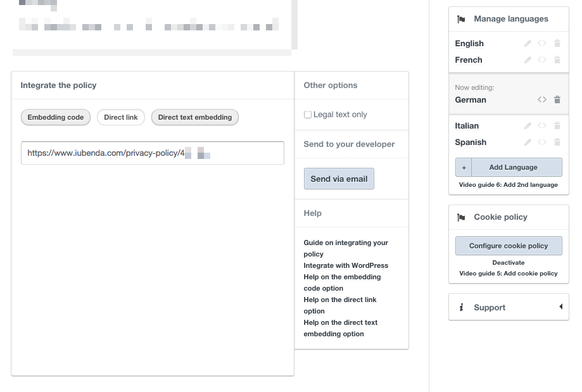
Task: Expand the Support panel arrow
Action: point(560,307)
